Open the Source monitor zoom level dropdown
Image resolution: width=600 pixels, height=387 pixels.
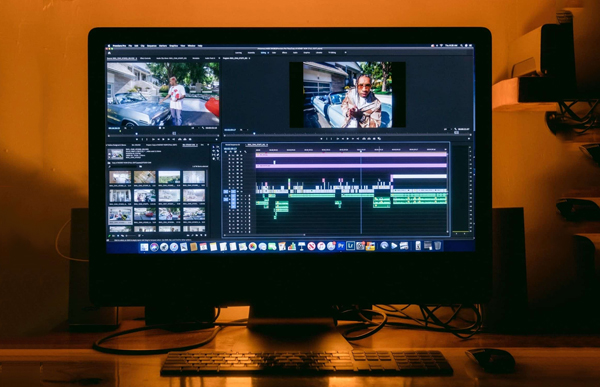(x=127, y=128)
